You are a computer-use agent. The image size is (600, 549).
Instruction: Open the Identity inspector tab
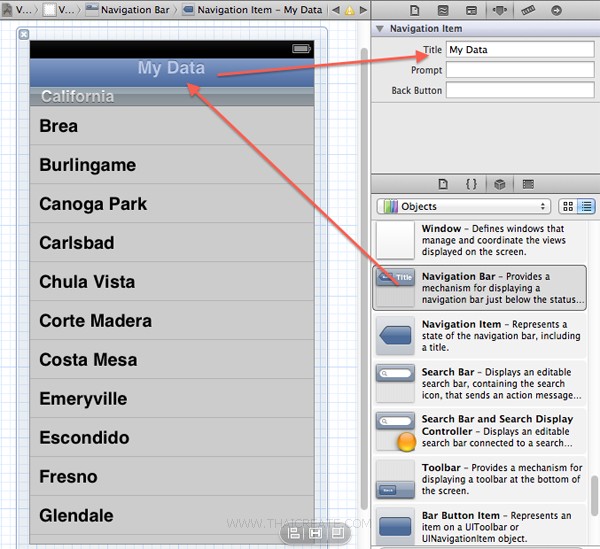tap(471, 10)
